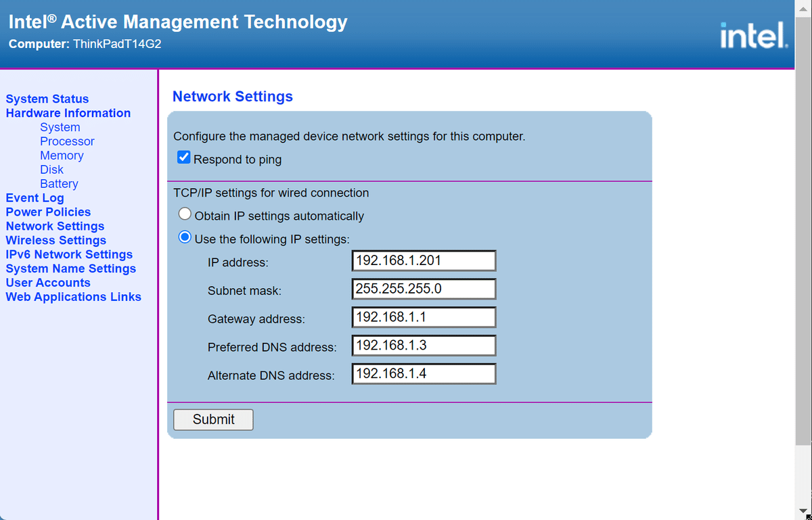Image resolution: width=812 pixels, height=520 pixels.
Task: Click the TCP/IP settings for wired connection text
Action: coord(271,193)
